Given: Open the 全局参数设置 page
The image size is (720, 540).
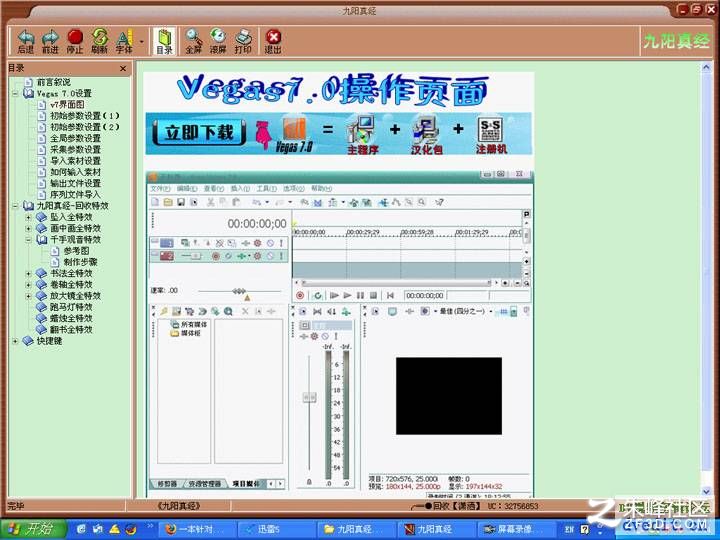Looking at the screenshot, I should pos(75,138).
